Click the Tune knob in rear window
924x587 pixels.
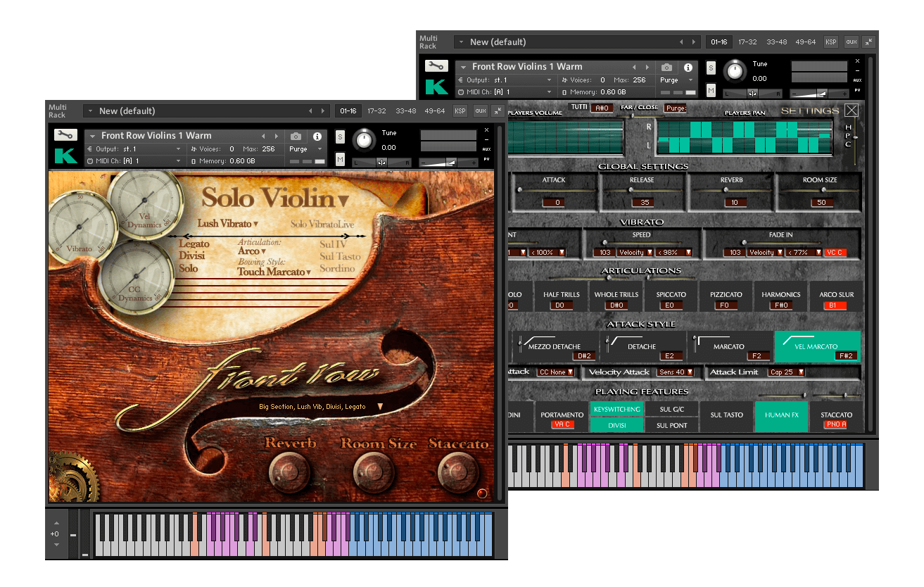click(x=735, y=70)
